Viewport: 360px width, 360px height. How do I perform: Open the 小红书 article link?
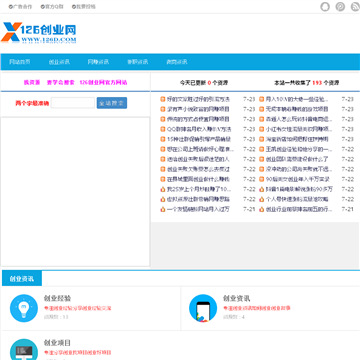point(299,129)
